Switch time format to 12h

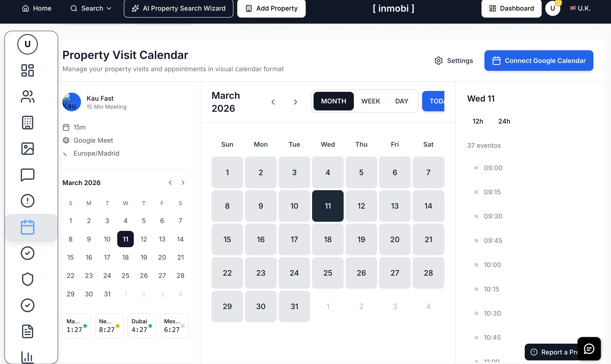click(x=478, y=121)
